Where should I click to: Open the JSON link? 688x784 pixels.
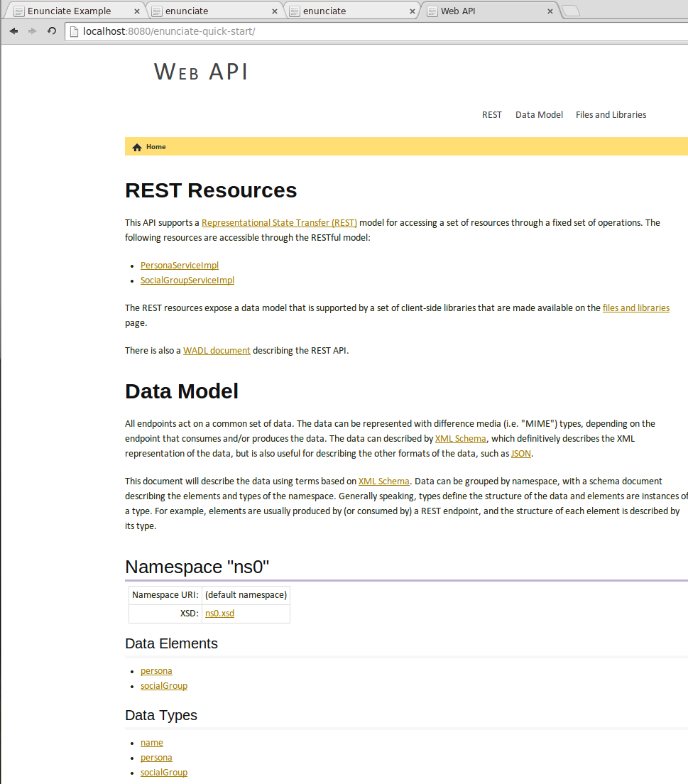click(x=521, y=454)
